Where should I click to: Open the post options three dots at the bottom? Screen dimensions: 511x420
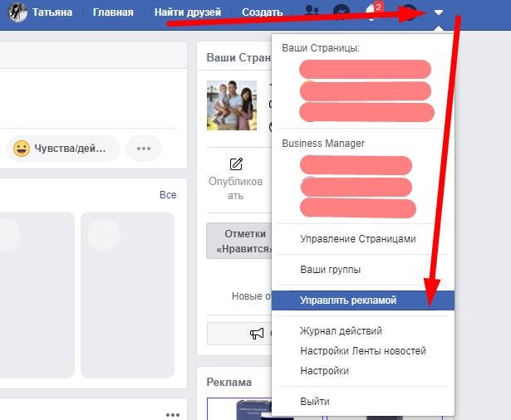[173, 414]
